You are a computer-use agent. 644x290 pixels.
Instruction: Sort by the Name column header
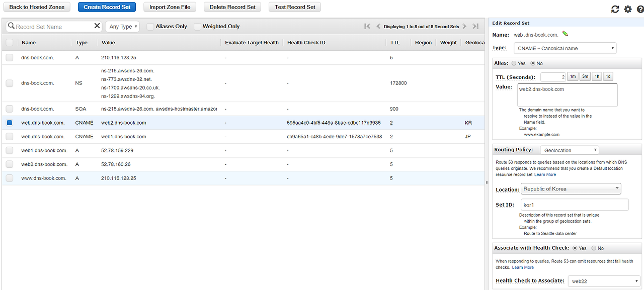29,43
